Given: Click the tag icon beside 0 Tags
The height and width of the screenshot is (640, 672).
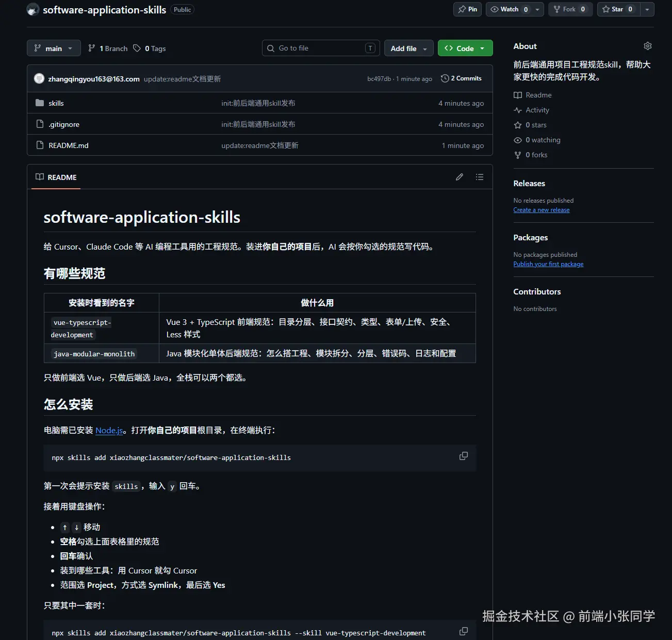Looking at the screenshot, I should [137, 48].
